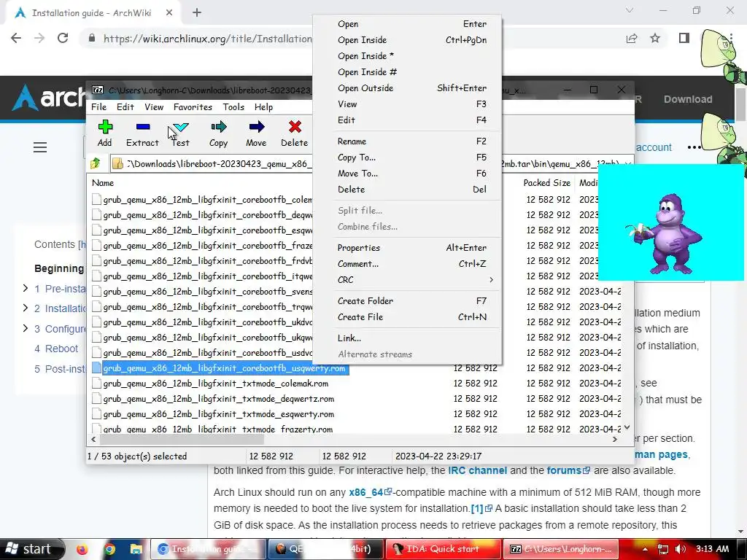Viewport: 747px width, 560px height.
Task: Show hidden tray icons arrow
Action: click(645, 549)
